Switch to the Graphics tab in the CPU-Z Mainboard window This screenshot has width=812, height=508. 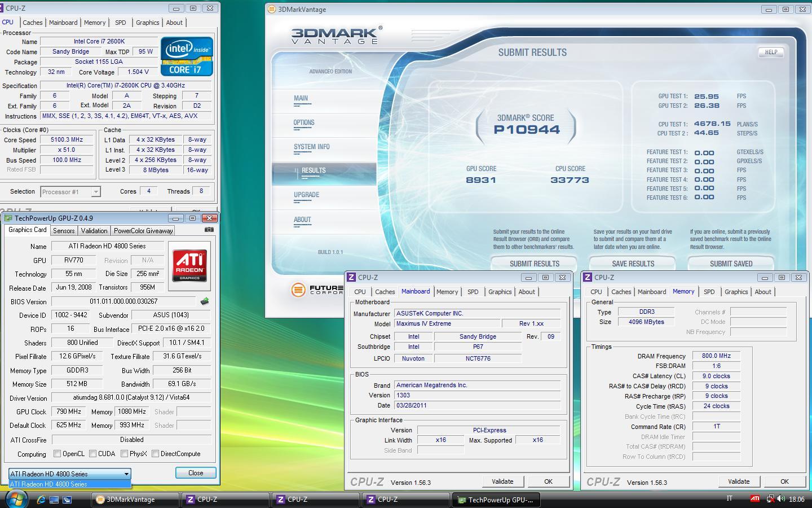click(x=500, y=292)
